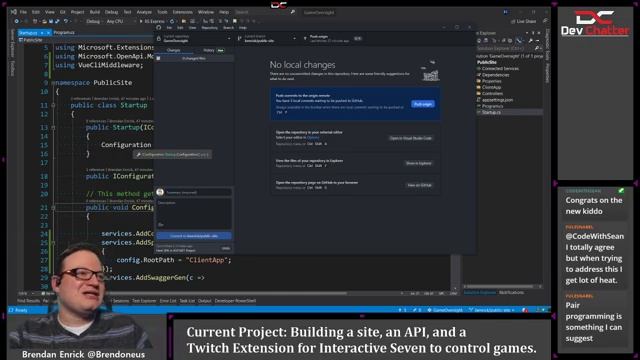640x360 pixels.
Task: Open the Current branch dropdown in GitHub Desktop
Action: pyautogui.click(x=267, y=39)
